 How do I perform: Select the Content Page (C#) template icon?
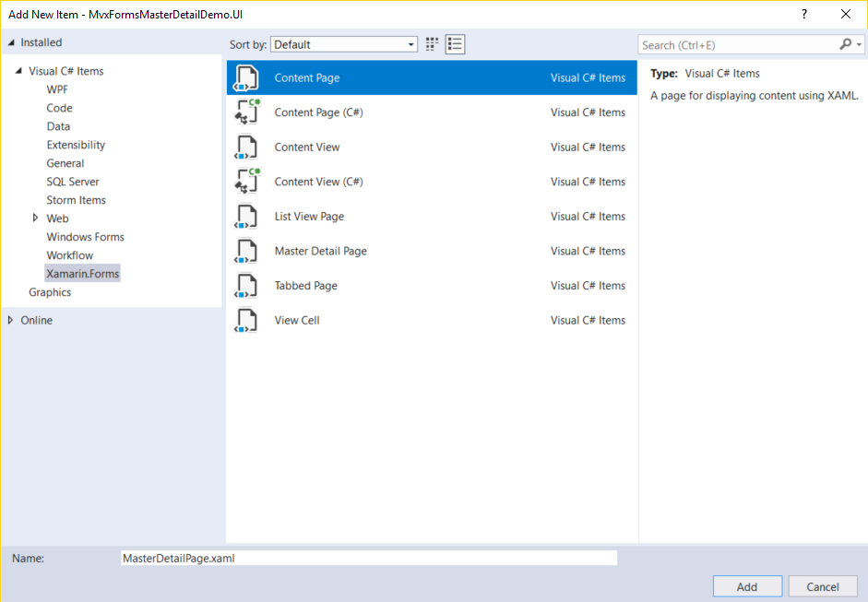(x=246, y=112)
